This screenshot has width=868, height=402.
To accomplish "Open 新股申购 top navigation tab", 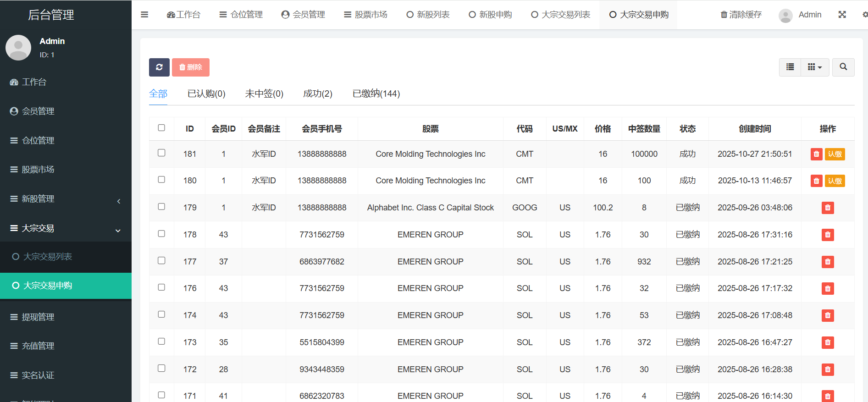I will 490,15.
